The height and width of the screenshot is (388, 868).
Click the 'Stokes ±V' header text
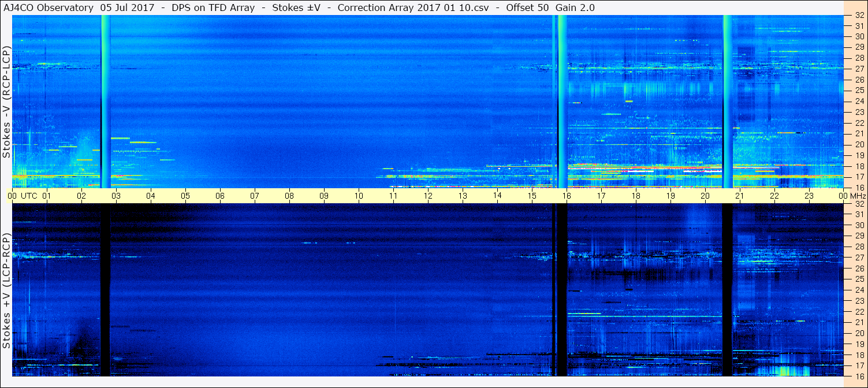[296, 8]
